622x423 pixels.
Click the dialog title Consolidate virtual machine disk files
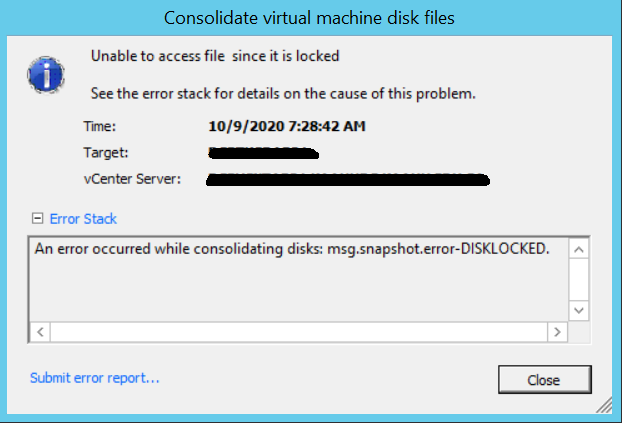[x=309, y=18]
